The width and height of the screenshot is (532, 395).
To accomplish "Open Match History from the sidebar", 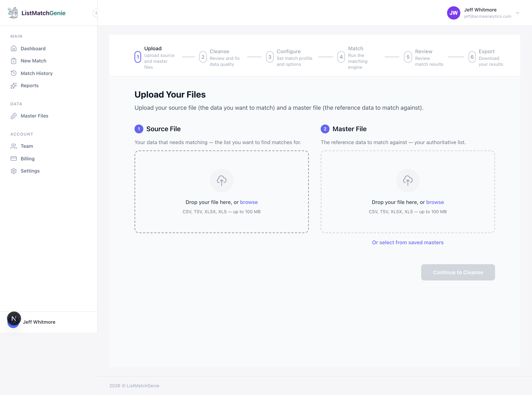I will [x=36, y=73].
